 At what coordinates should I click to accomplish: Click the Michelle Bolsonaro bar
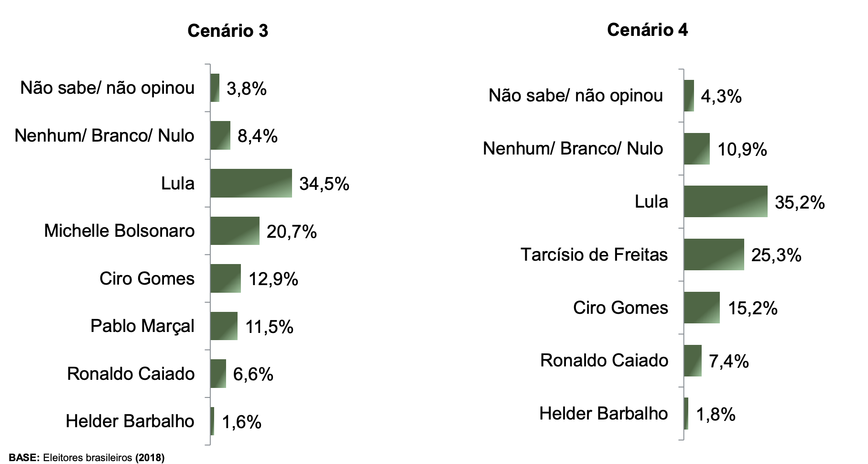pyautogui.click(x=235, y=231)
